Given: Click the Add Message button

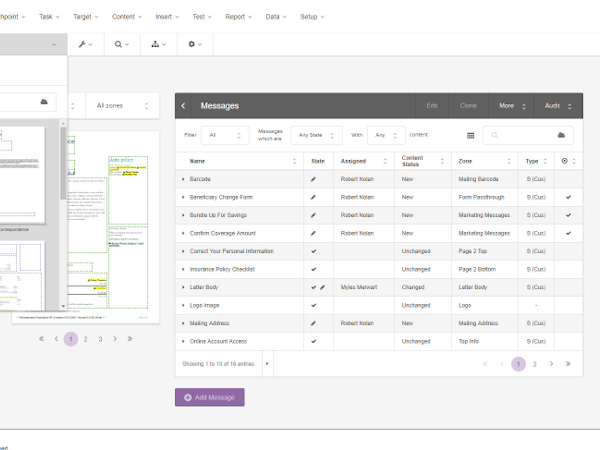Looking at the screenshot, I should [x=210, y=398].
